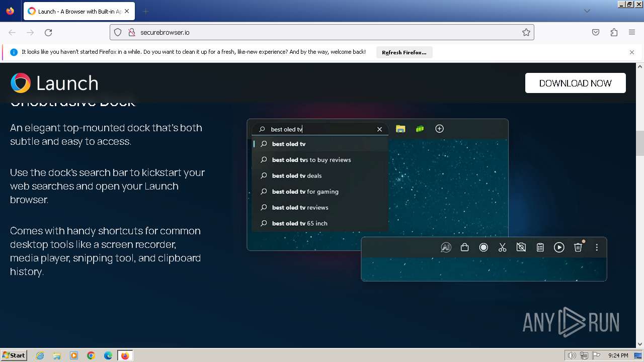
Task: Click the green app icon in the dock
Action: [420, 129]
